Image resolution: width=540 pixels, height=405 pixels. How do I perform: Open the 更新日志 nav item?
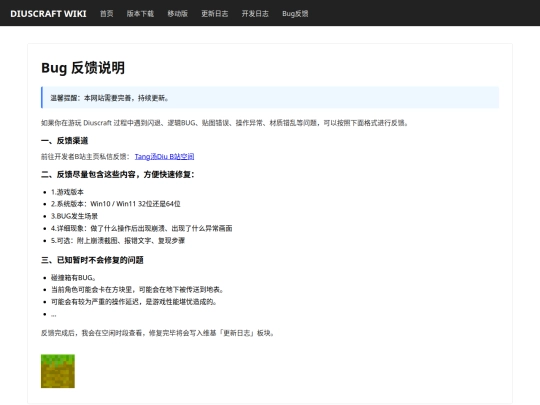pyautogui.click(x=215, y=14)
